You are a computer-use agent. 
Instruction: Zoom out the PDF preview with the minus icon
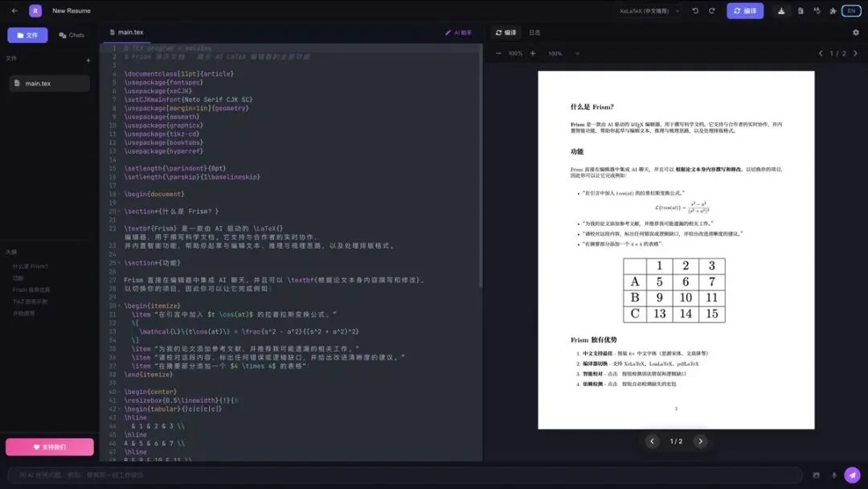(x=497, y=52)
